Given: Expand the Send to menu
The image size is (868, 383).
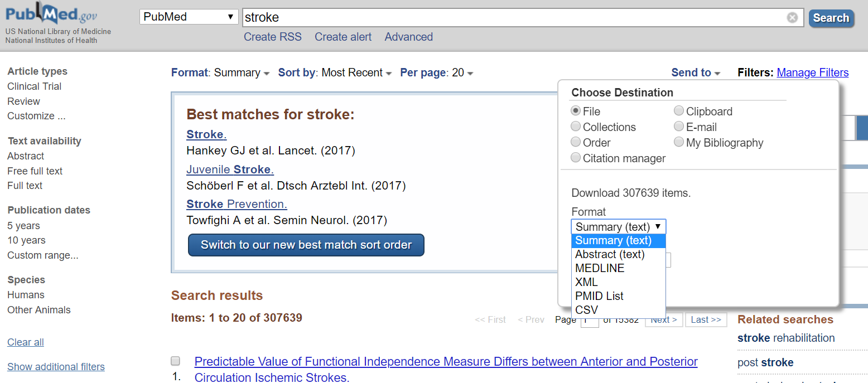Looking at the screenshot, I should tap(696, 72).
